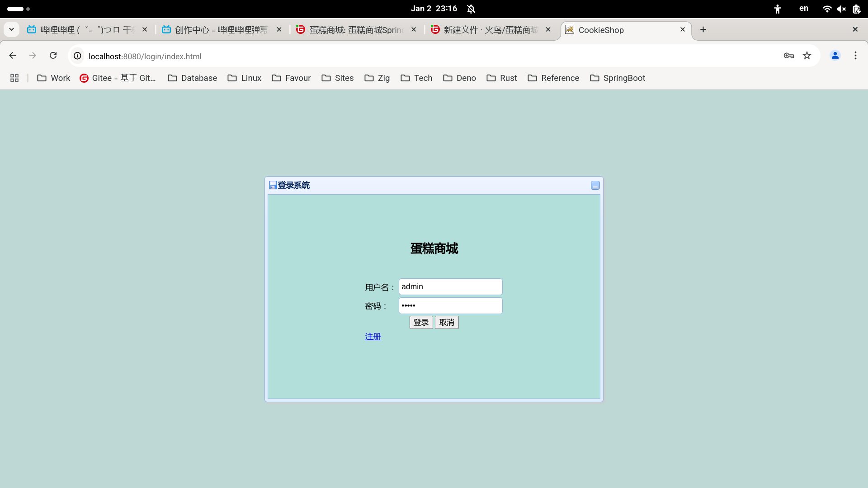Expand the SpringBoot bookmarks folder
868x488 pixels.
[618, 78]
